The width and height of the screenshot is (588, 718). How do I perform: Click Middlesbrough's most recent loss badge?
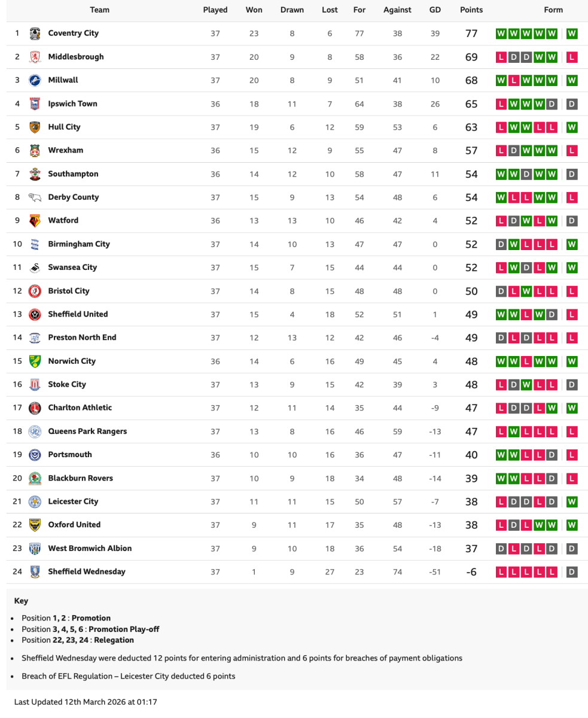pos(572,57)
